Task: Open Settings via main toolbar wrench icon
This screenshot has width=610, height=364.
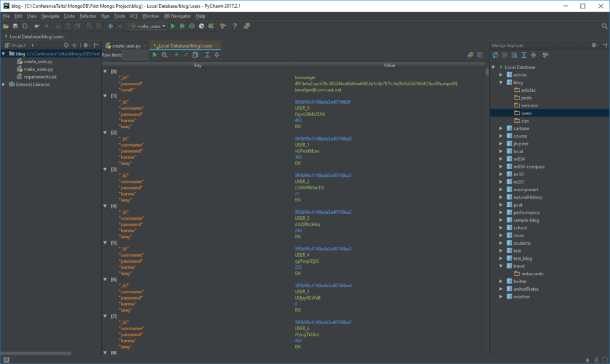Action: click(223, 26)
